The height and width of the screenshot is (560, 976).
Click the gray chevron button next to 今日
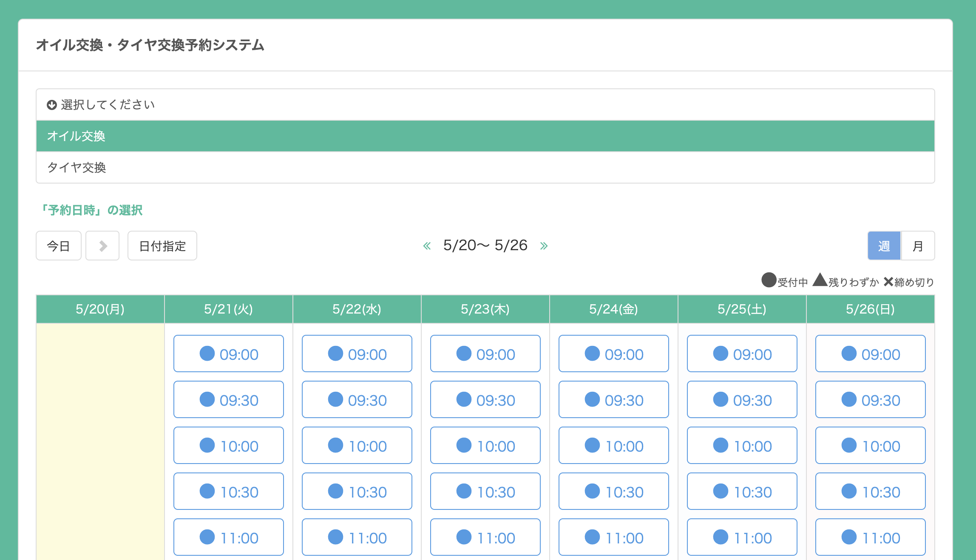click(102, 246)
